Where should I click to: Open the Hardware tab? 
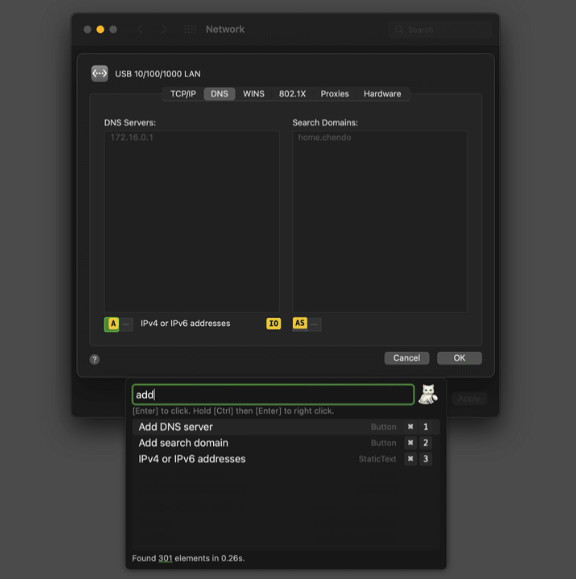(x=382, y=94)
